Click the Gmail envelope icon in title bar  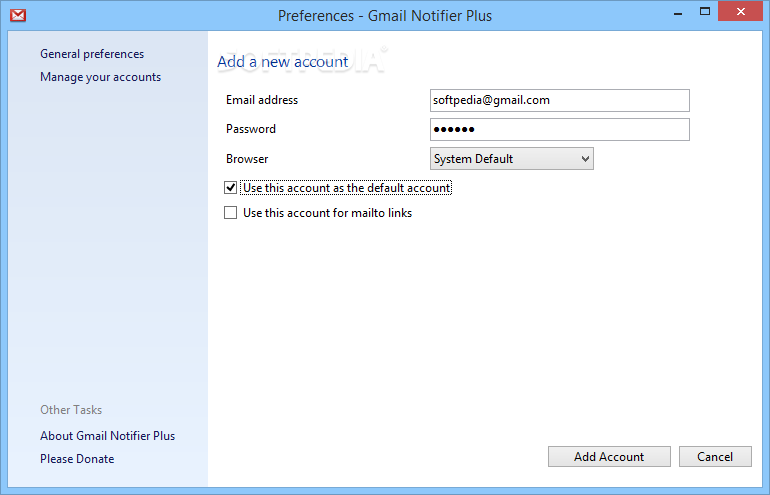pos(18,15)
